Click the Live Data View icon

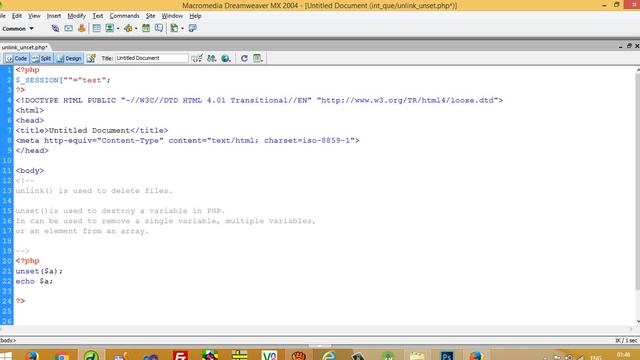coord(91,58)
